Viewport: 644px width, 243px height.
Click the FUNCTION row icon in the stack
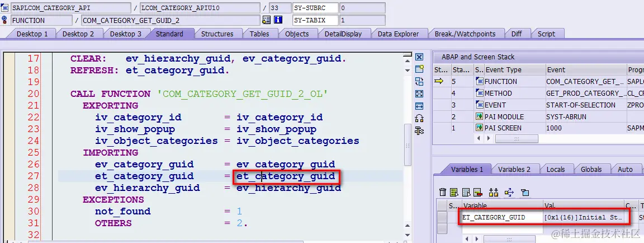(x=479, y=81)
